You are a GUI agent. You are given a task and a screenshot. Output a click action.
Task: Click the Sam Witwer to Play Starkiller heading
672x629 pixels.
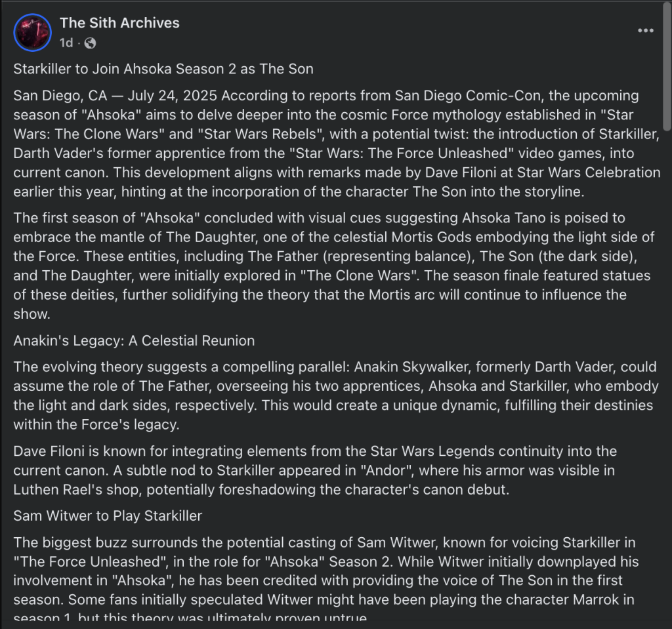tap(108, 516)
